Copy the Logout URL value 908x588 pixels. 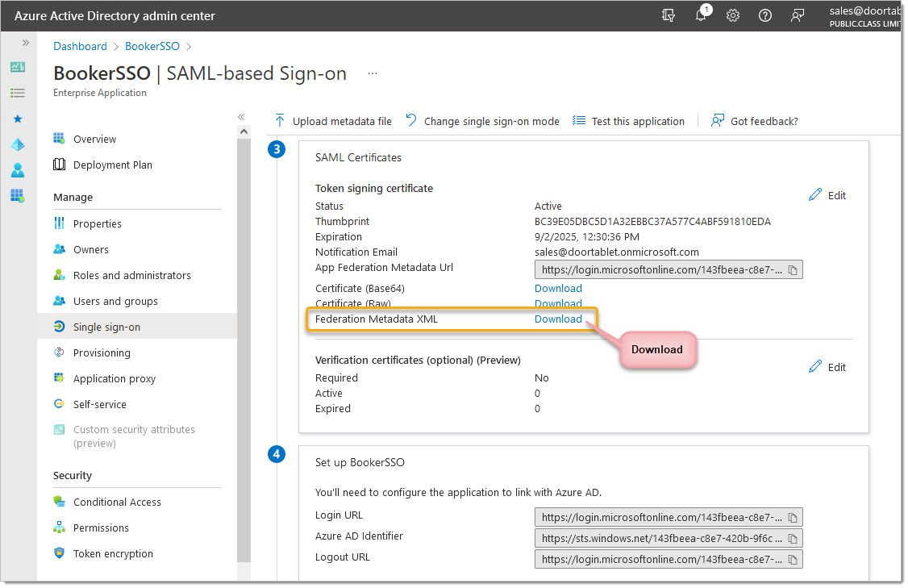click(792, 559)
